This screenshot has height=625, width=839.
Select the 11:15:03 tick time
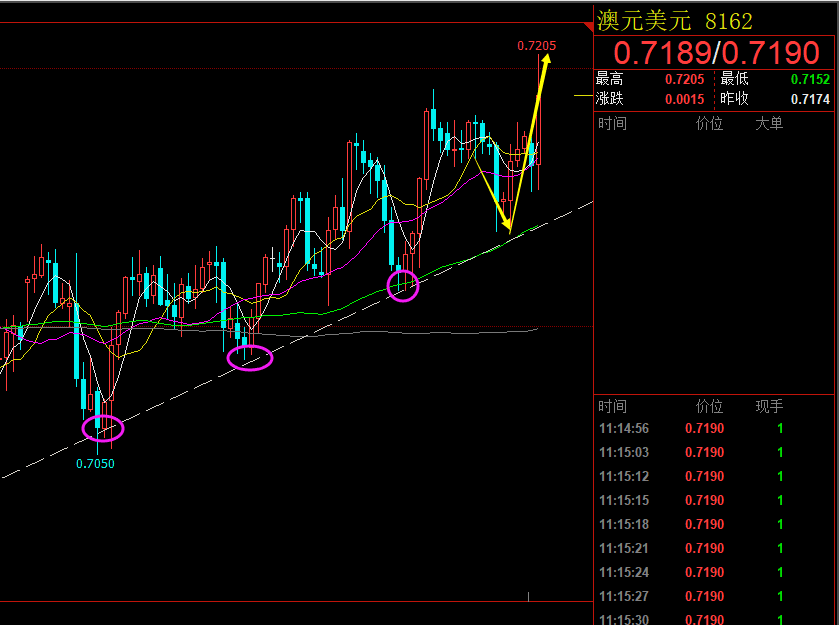(x=624, y=453)
